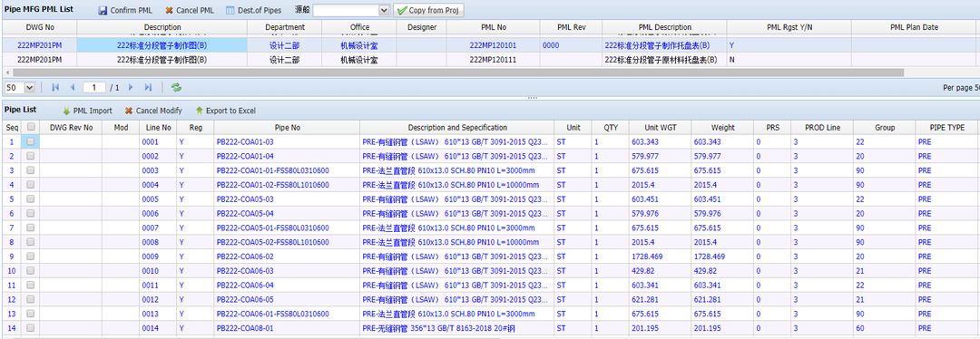Sort by PML Description column header
Image resolution: width=980 pixels, height=339 pixels.
pyautogui.click(x=665, y=27)
